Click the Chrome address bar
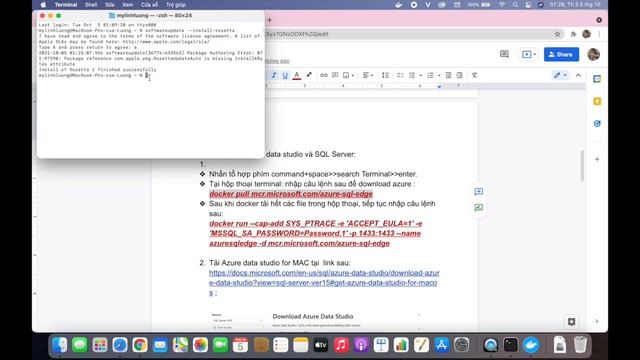This screenshot has width=640, height=360. (408, 34)
